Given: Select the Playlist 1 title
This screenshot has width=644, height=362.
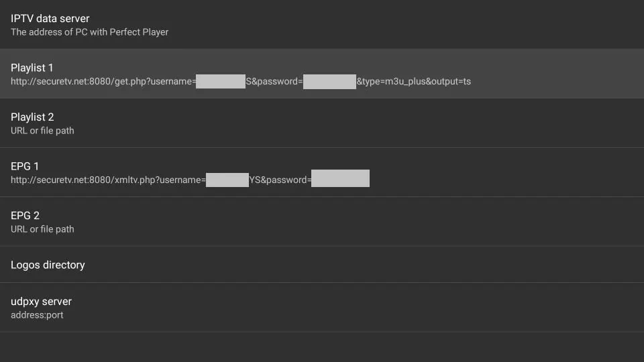Looking at the screenshot, I should 32,68.
